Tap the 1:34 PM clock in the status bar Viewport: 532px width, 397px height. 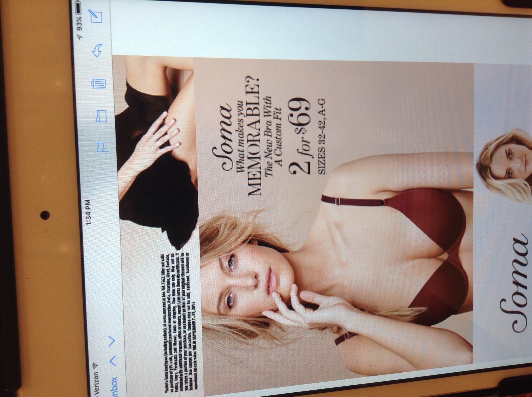pos(88,213)
